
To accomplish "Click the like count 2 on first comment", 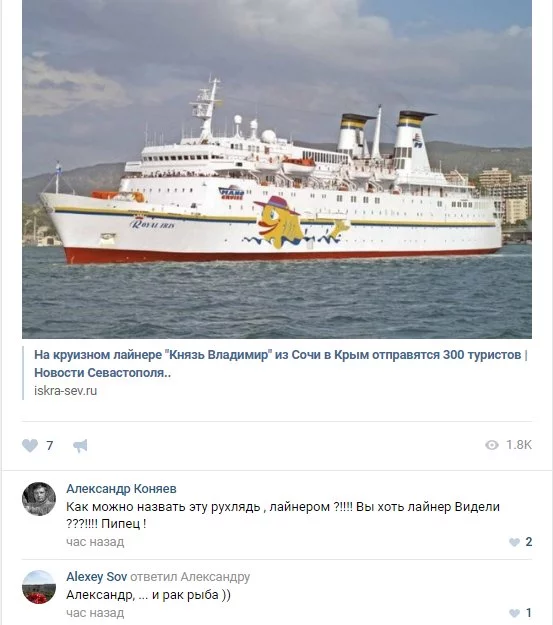I will (x=529, y=542).
